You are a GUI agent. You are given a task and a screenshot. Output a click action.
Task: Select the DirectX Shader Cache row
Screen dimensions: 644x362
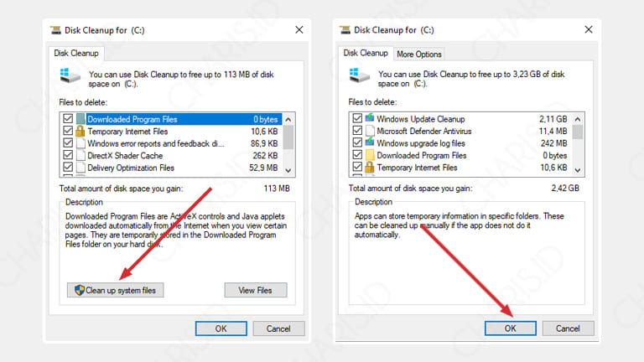pos(171,156)
